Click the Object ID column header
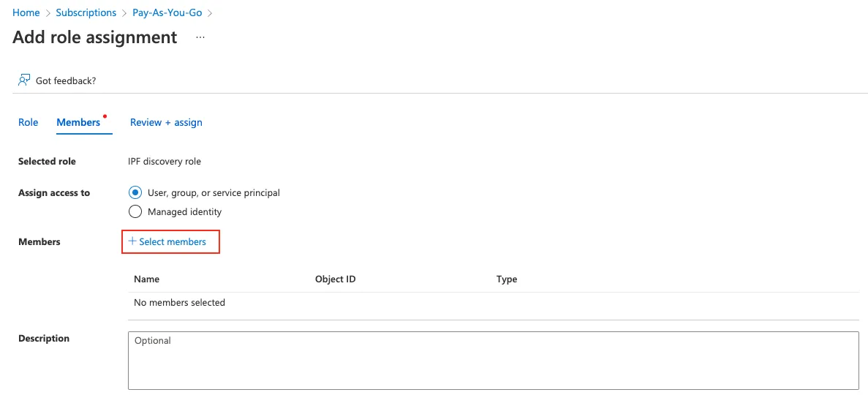Screen dimensions: 868x395 [336, 279]
